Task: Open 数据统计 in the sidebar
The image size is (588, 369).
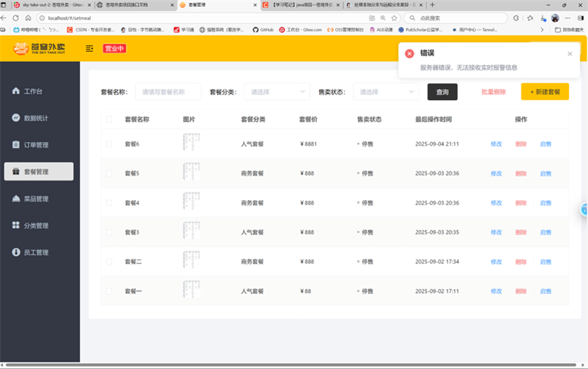Action: click(30, 118)
